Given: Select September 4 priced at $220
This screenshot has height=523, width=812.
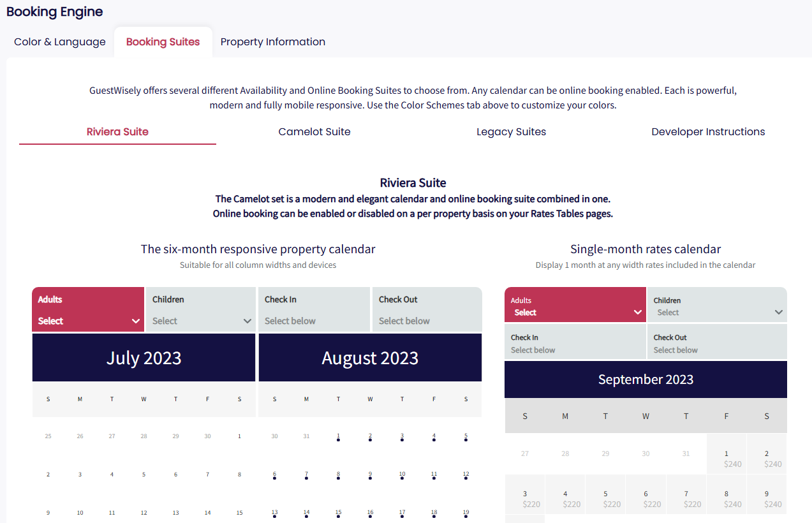Looking at the screenshot, I should 565,494.
